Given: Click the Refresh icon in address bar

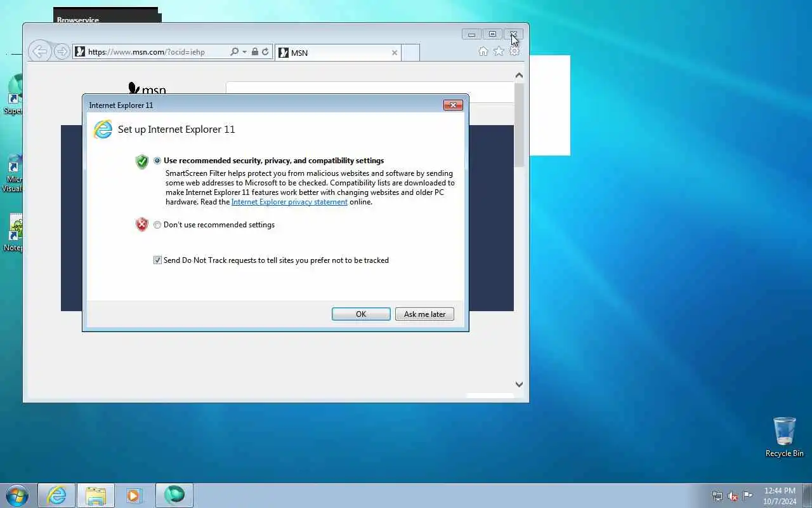Looking at the screenshot, I should point(265,52).
